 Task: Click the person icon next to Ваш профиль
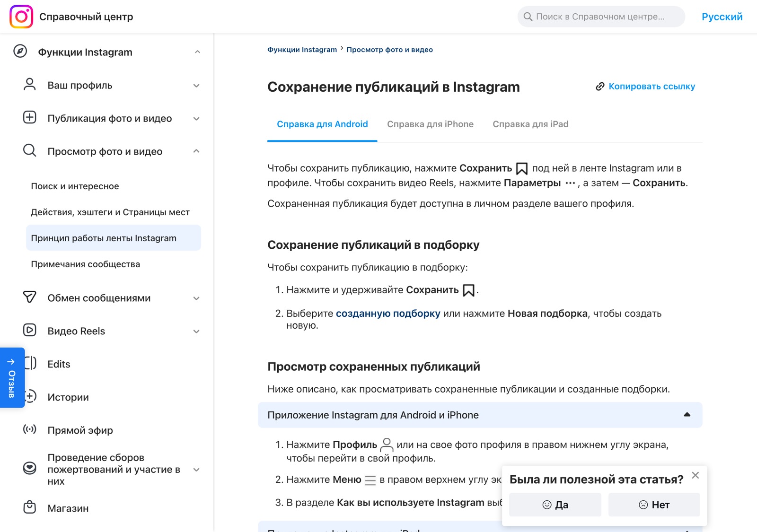coord(30,85)
